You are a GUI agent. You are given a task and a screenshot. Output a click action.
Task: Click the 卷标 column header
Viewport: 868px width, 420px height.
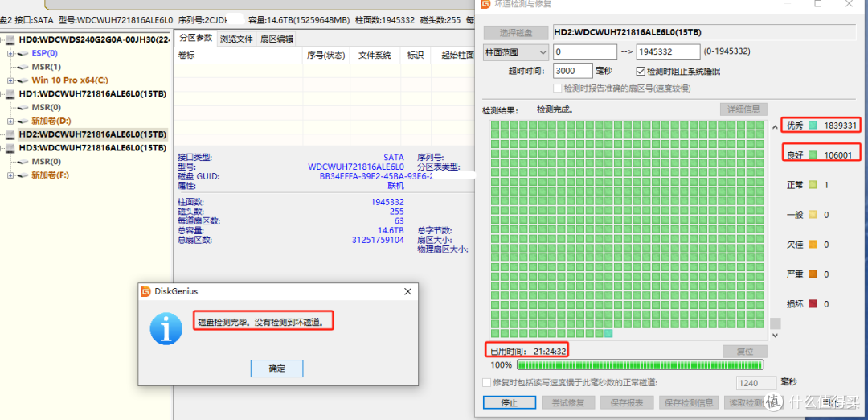(240, 56)
